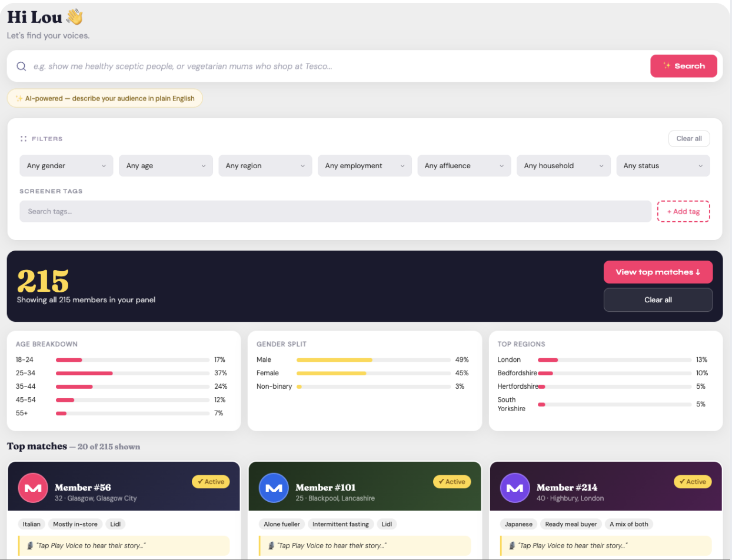732x560 pixels.
Task: Expand the Any affluence dropdown
Action: pos(464,166)
